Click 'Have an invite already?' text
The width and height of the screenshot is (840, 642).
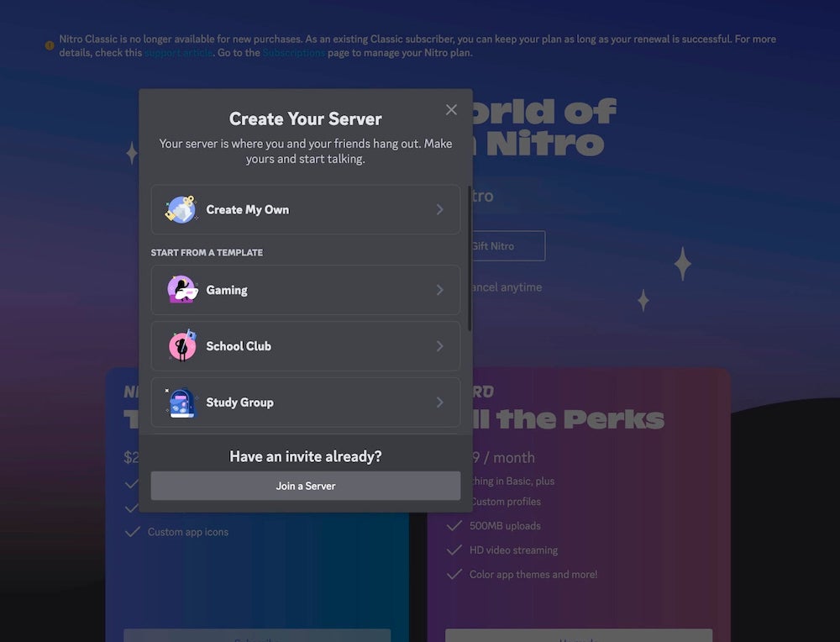pyautogui.click(x=306, y=456)
